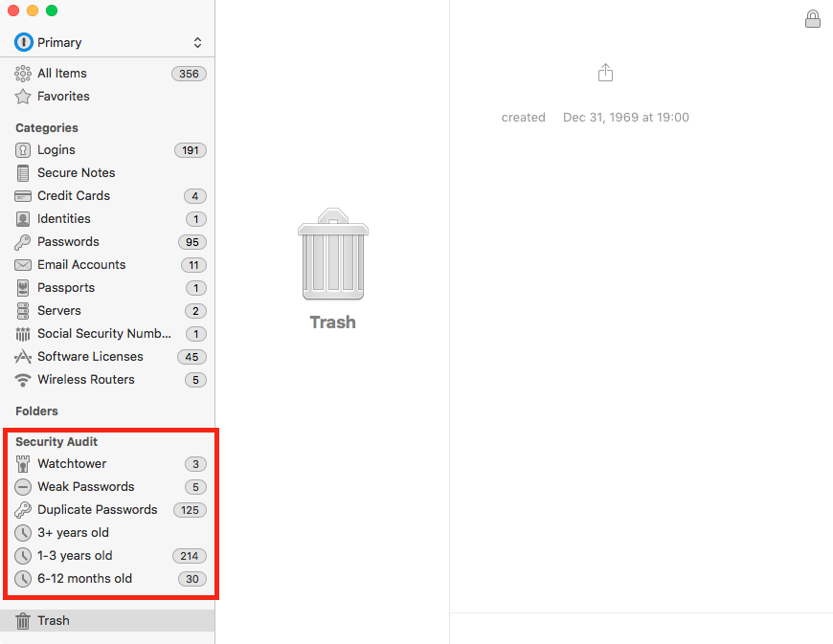
Task: Select the All Items label
Action: click(62, 74)
